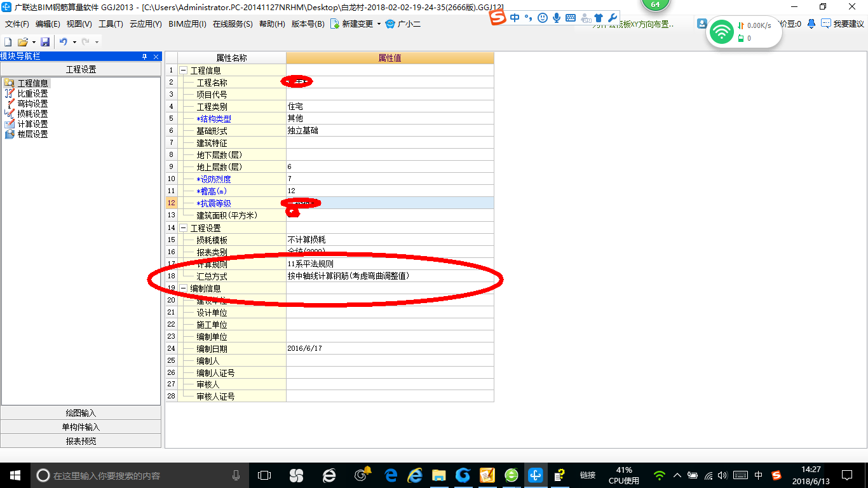The height and width of the screenshot is (488, 868).
Task: Collapse the 工程设置 group in row 14
Action: click(184, 227)
